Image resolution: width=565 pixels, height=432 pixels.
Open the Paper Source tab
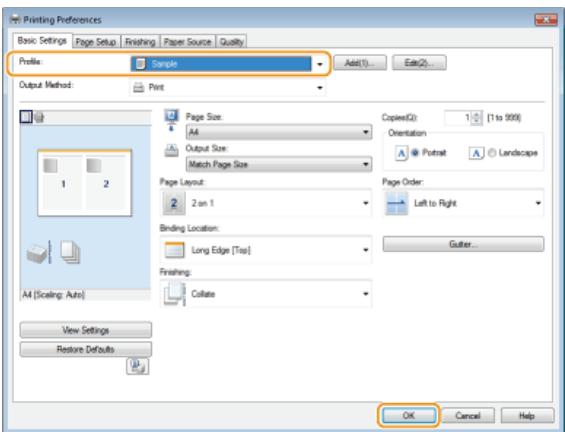coord(188,42)
